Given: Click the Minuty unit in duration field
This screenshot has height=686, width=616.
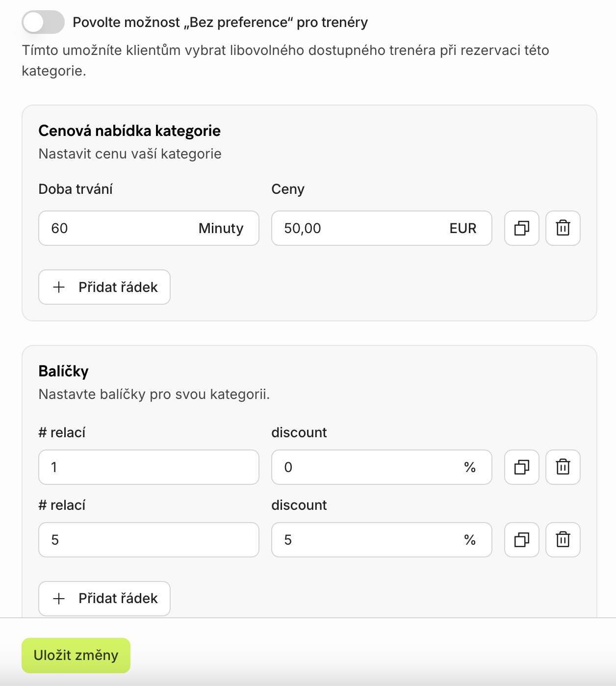Looking at the screenshot, I should (221, 228).
